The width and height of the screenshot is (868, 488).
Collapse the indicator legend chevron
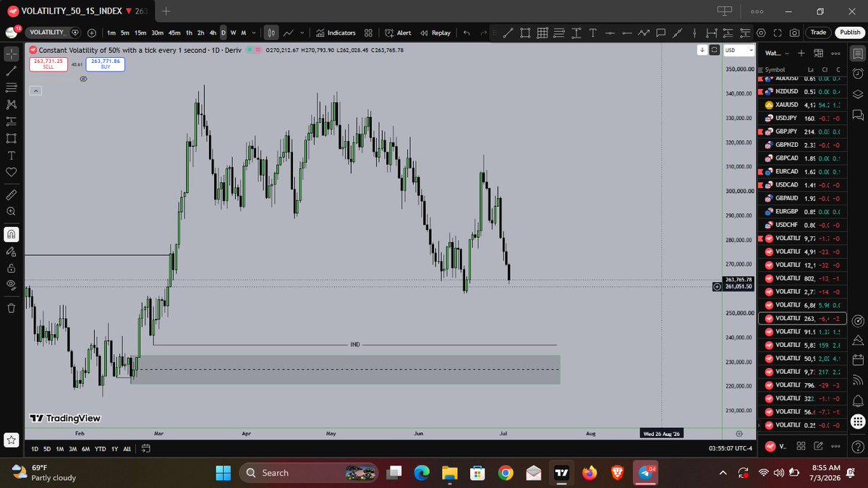point(36,90)
